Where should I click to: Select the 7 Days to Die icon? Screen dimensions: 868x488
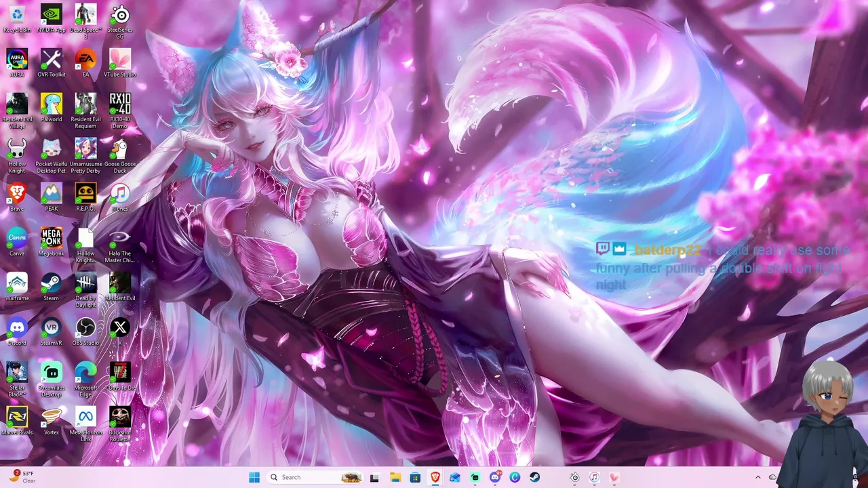coord(120,376)
